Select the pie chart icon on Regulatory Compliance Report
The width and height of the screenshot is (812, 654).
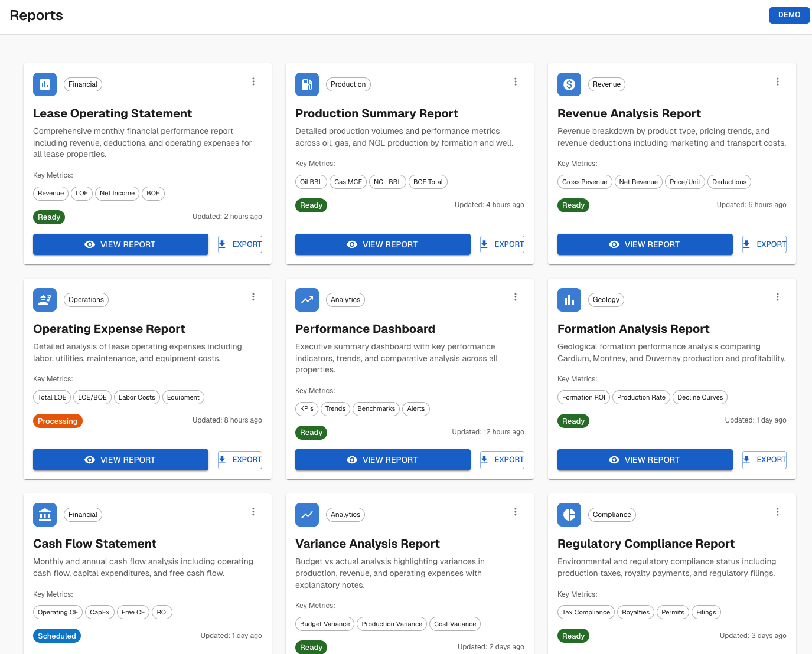coord(569,514)
